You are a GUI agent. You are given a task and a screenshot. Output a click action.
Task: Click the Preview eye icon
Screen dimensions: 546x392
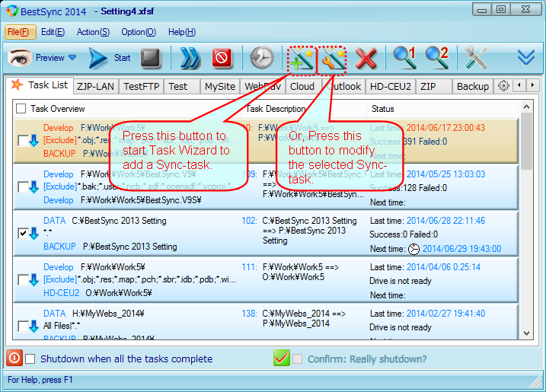(19, 58)
